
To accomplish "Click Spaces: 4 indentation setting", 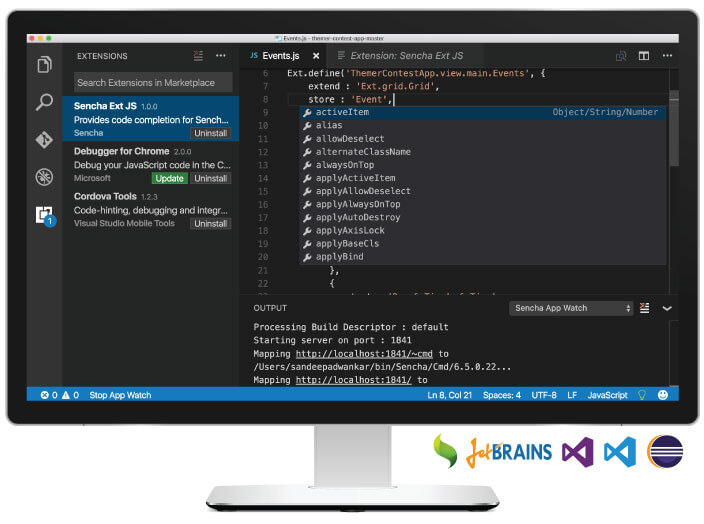I will 502,395.
